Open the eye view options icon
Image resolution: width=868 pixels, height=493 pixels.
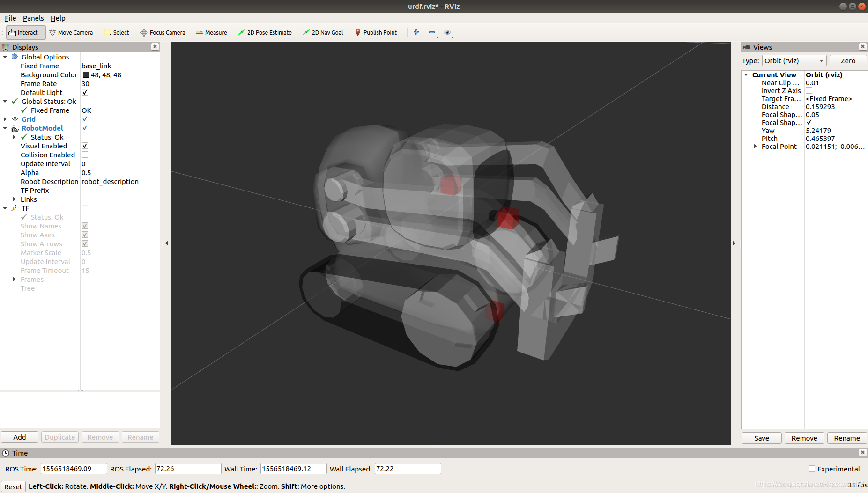447,32
